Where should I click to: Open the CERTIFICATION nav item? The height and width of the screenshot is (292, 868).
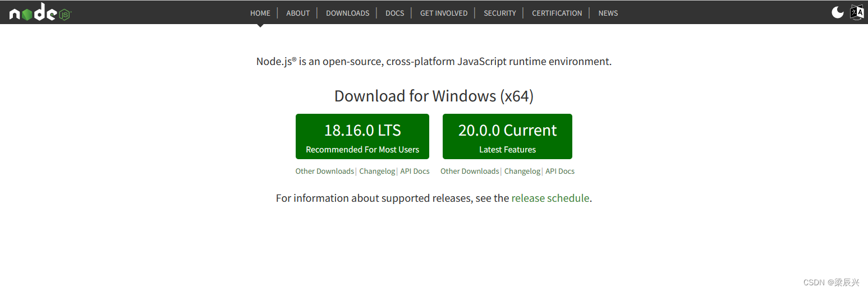click(557, 13)
